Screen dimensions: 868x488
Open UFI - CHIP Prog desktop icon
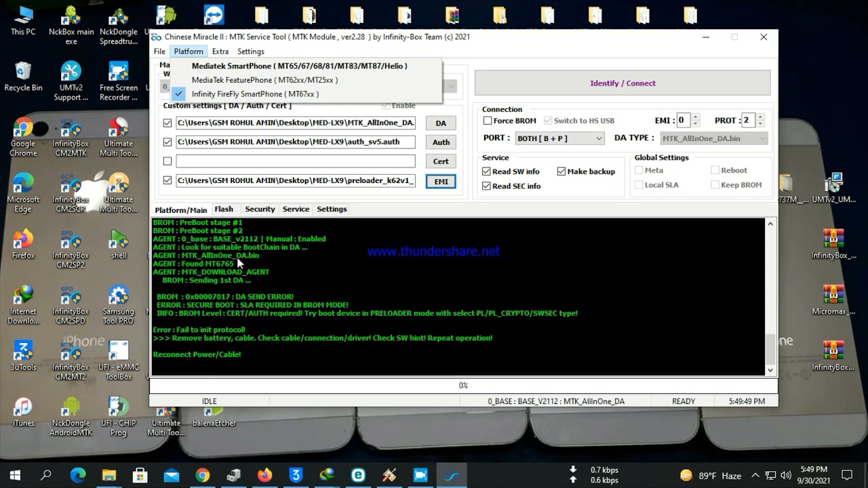(x=119, y=417)
